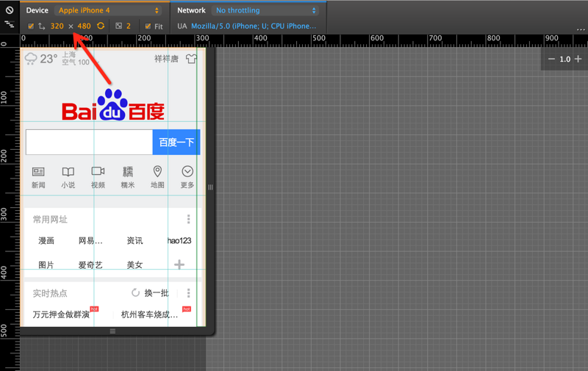Click the 祥祥唐 username link
This screenshot has height=371, width=588.
[x=167, y=59]
